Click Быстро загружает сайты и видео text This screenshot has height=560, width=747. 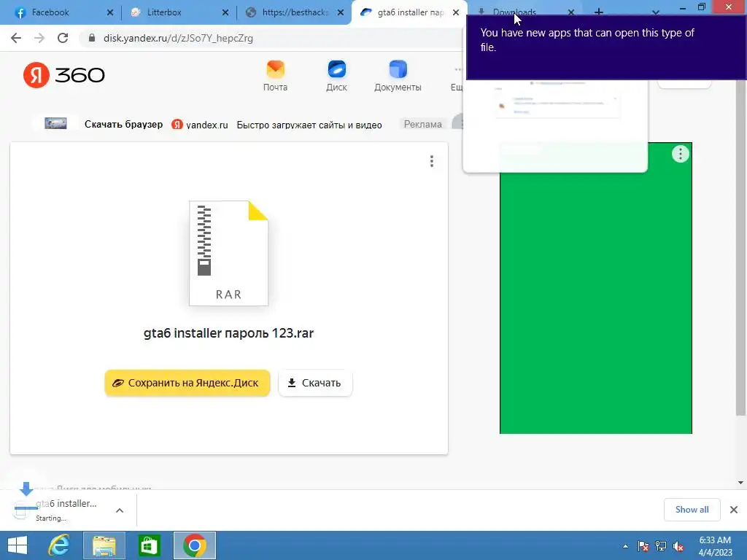coord(309,125)
